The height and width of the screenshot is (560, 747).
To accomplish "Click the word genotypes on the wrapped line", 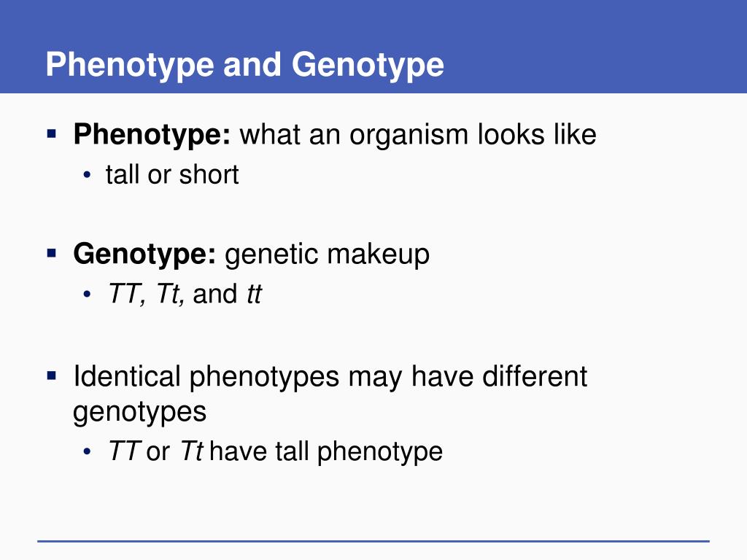I will 139,413.
